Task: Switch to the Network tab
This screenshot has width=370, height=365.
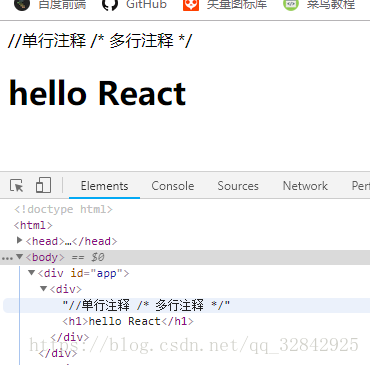Action: click(x=305, y=186)
